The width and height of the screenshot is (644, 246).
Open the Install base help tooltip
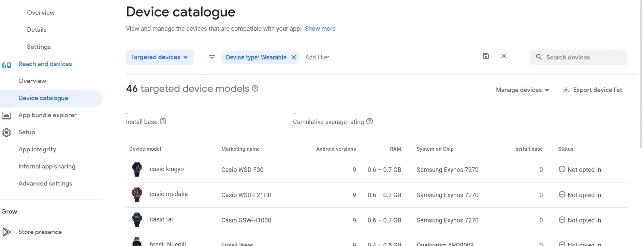(x=163, y=122)
